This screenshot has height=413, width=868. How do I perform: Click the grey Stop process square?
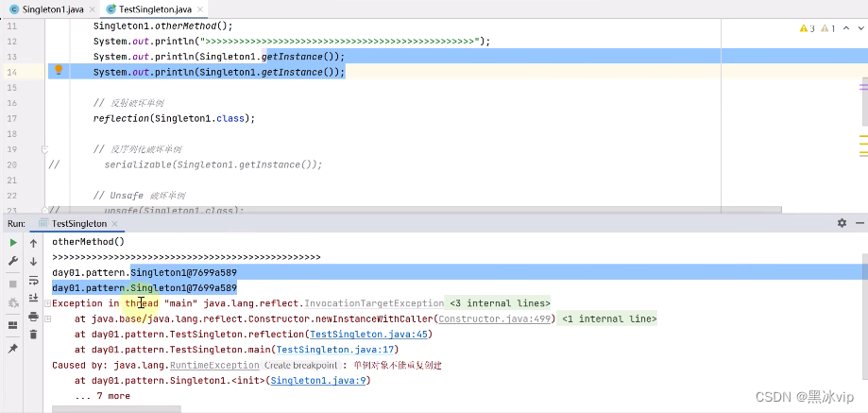tap(13, 284)
